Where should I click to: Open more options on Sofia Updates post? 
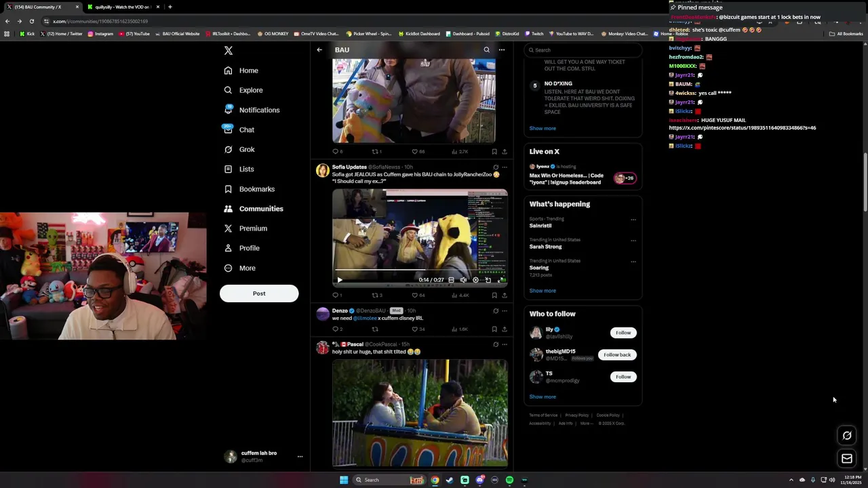pyautogui.click(x=505, y=167)
